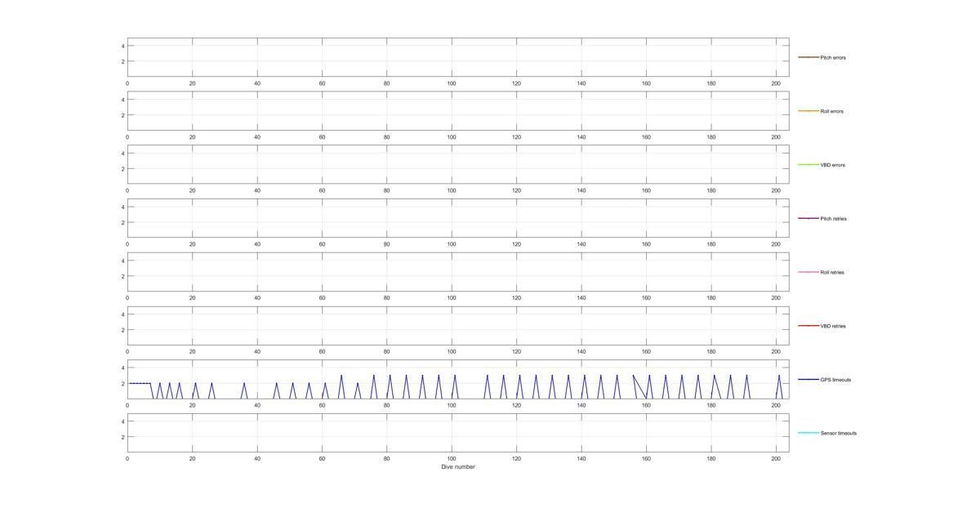The width and height of the screenshot is (980, 508).
Task: Click the purple Pitch retries legend line
Action: coord(808,218)
